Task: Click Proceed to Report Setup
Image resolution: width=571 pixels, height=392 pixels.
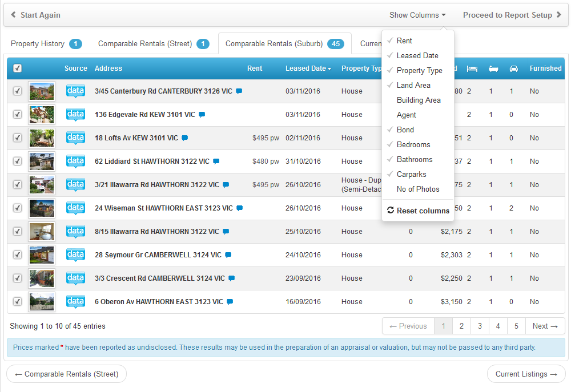Action: pos(512,15)
